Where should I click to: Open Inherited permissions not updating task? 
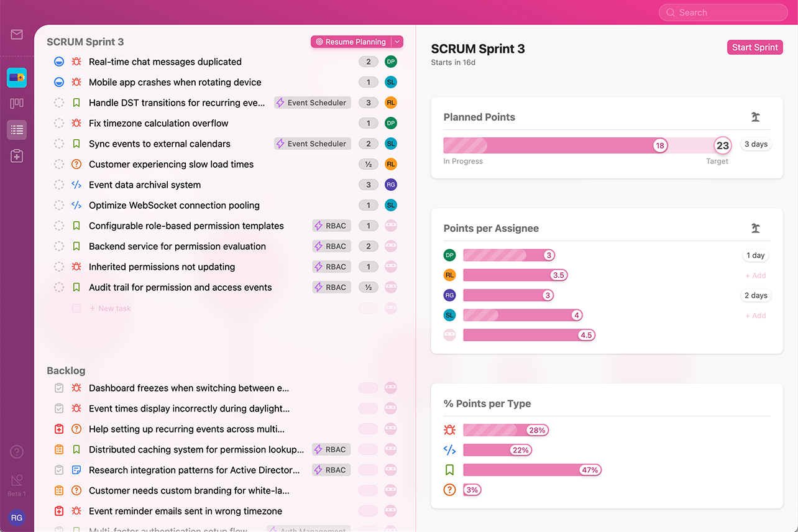[162, 267]
